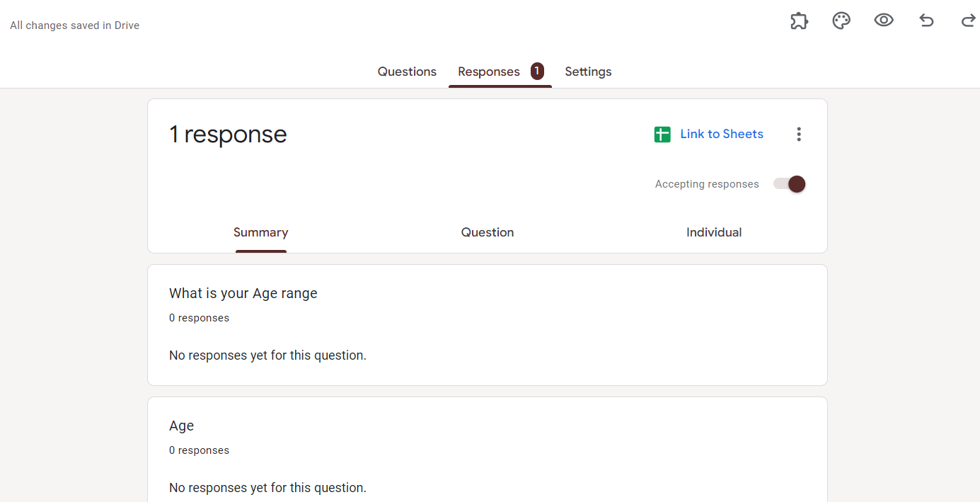Screen dimensions: 980x502
Task: Click the green Sheets icon
Action: (x=662, y=135)
